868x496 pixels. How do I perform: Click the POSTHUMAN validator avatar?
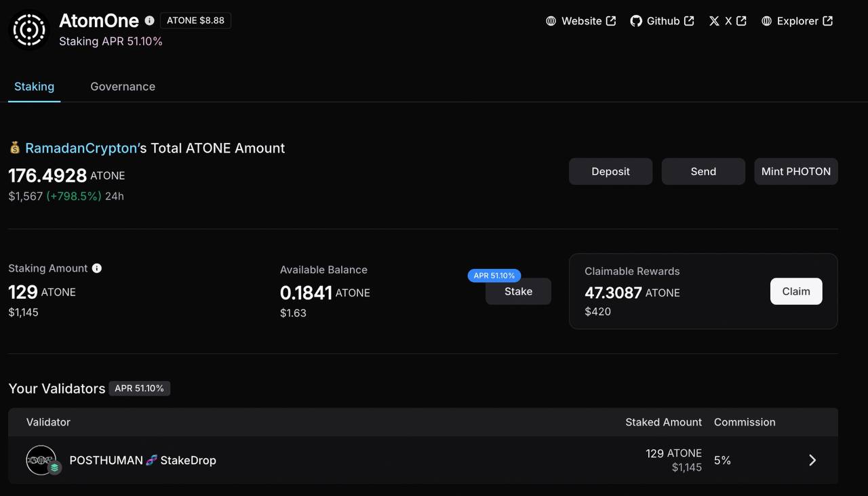tap(42, 460)
